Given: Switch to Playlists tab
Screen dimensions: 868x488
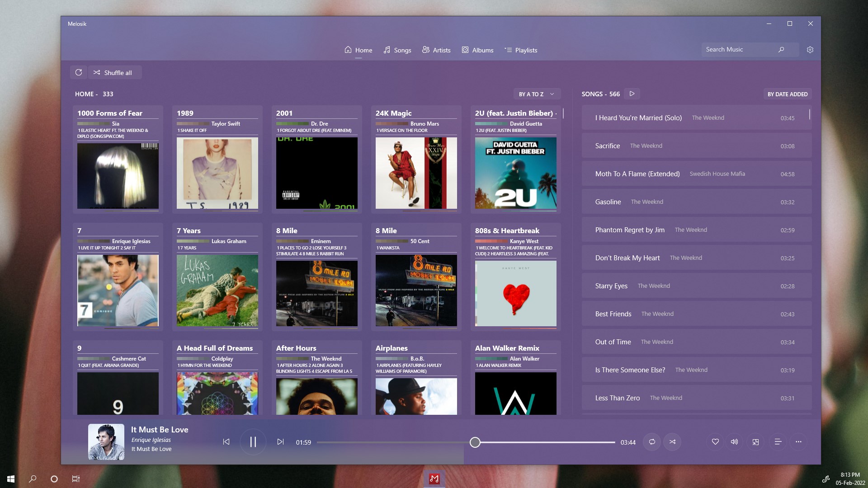Looking at the screenshot, I should tap(521, 50).
